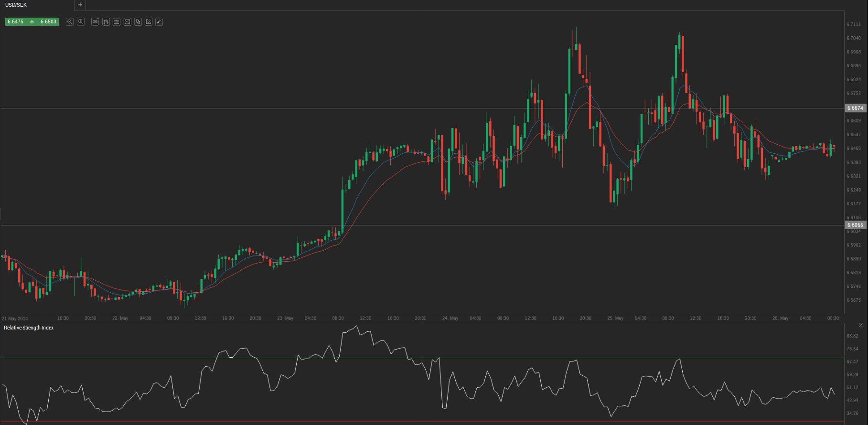The width and height of the screenshot is (868, 425).
Task: Zoom in on the chart
Action: point(81,22)
